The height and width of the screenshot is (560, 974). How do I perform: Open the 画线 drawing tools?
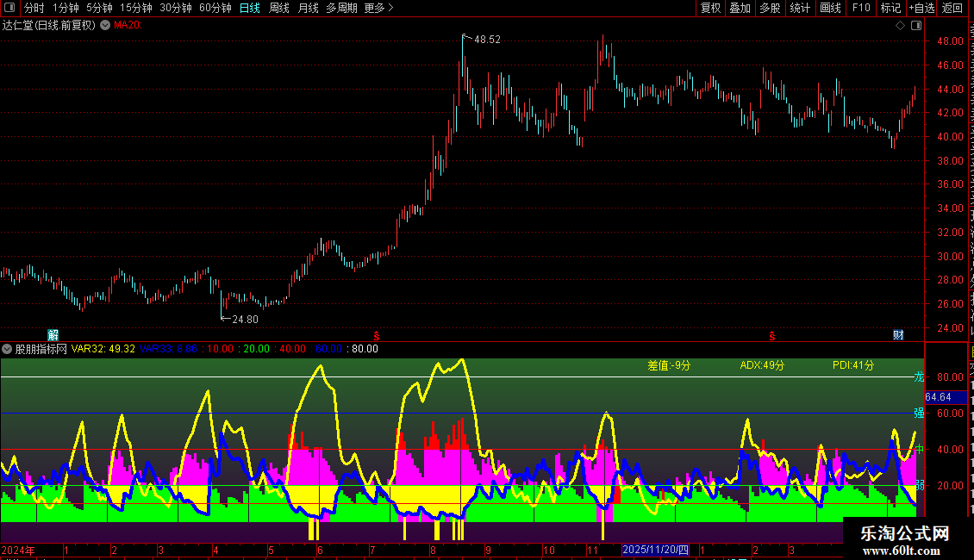[x=831, y=8]
